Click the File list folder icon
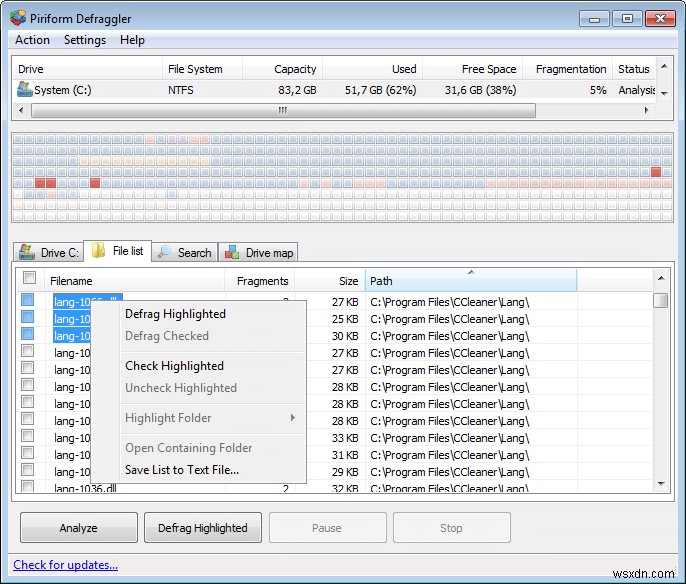 tap(99, 251)
